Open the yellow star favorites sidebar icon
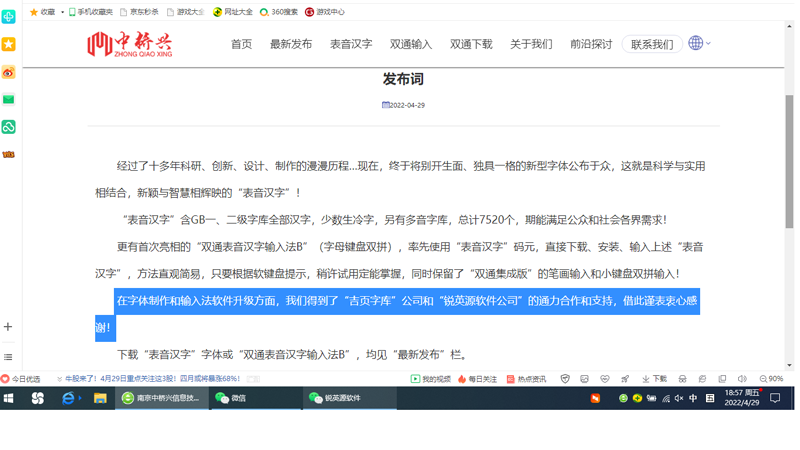The height and width of the screenshot is (450, 800). click(8, 44)
